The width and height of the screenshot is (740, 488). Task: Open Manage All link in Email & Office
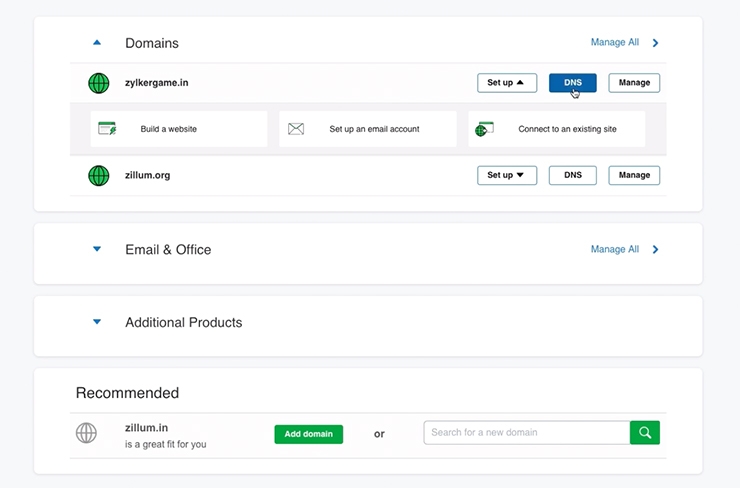click(614, 249)
